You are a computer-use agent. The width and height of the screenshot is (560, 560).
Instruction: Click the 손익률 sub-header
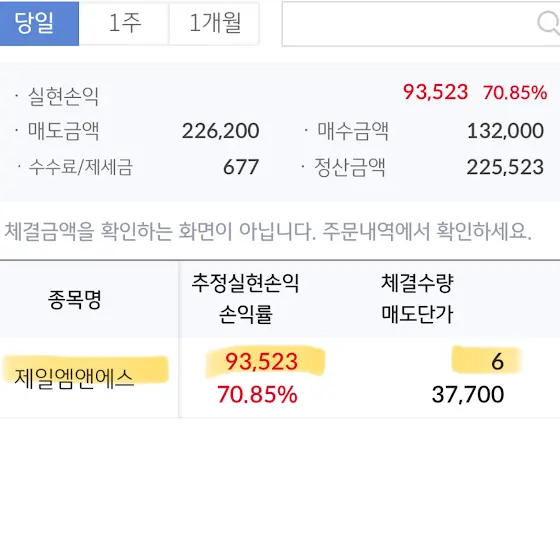(245, 314)
